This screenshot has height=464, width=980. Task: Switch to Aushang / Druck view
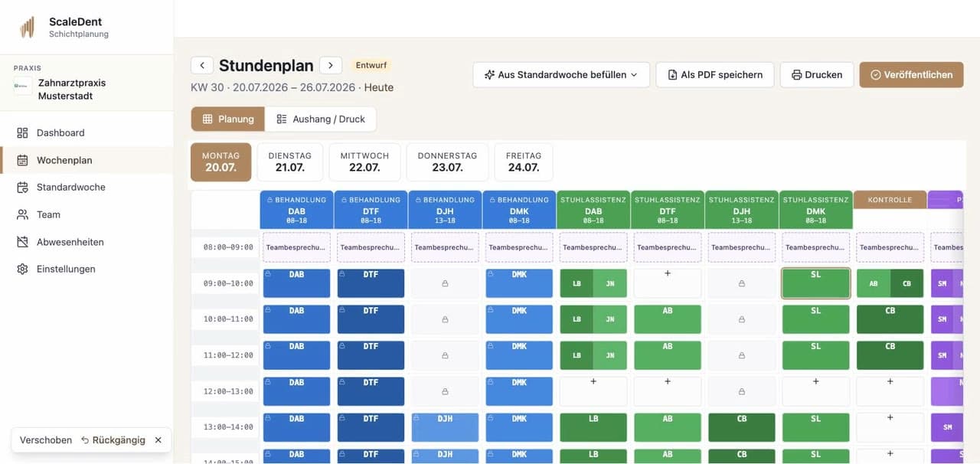pyautogui.click(x=321, y=119)
